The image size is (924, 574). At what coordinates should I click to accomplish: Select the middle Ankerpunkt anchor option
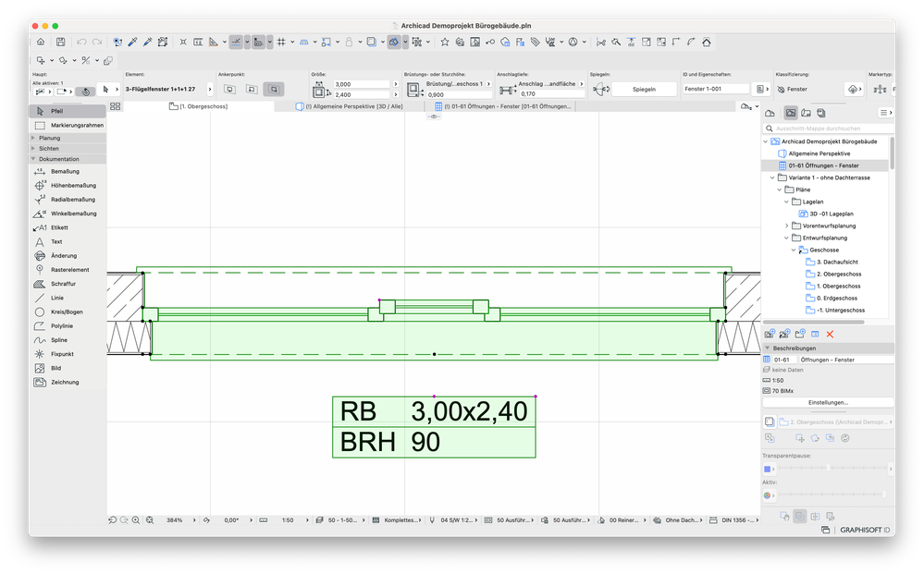point(252,90)
